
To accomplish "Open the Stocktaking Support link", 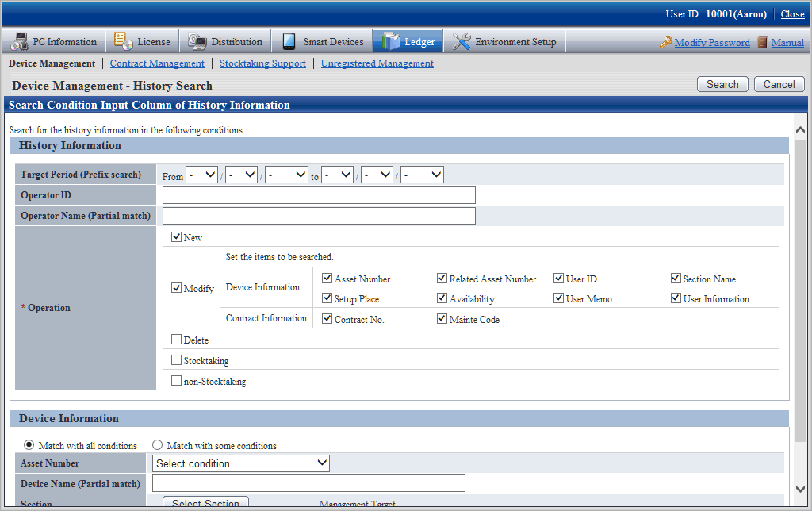I will (262, 63).
